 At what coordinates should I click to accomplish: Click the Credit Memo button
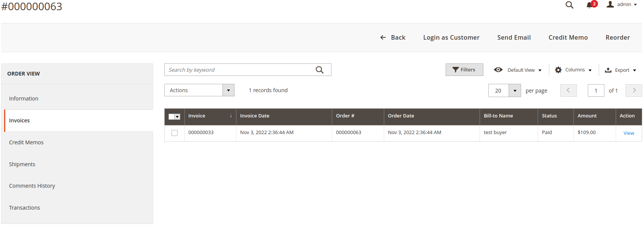[x=568, y=37]
